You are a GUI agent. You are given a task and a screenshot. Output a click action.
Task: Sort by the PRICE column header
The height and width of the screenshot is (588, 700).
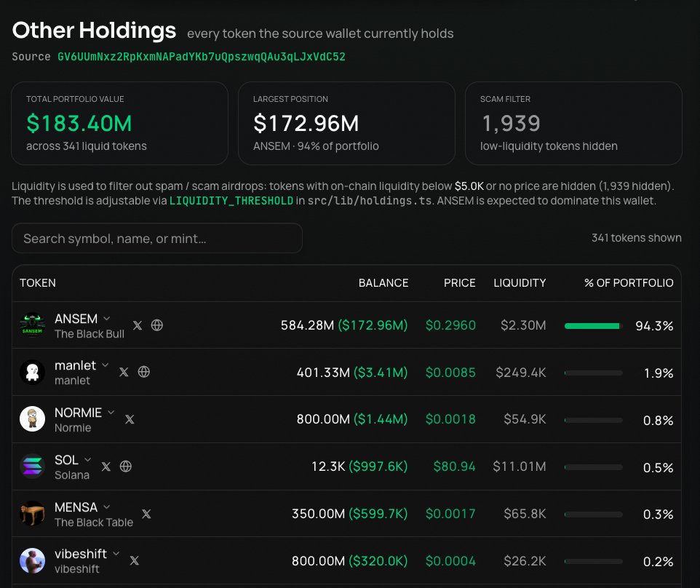point(459,283)
